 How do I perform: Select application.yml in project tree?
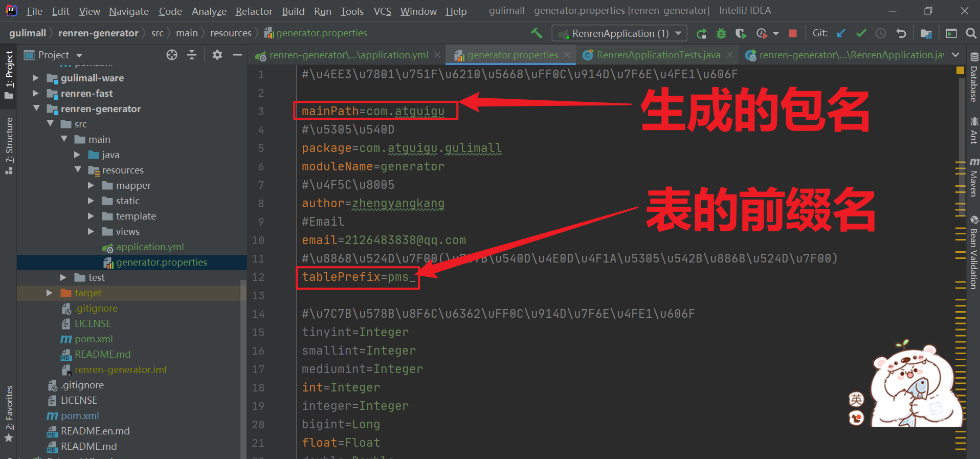tap(150, 247)
